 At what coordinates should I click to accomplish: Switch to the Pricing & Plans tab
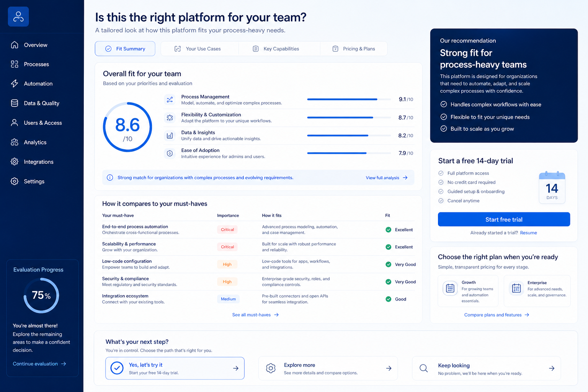(354, 49)
